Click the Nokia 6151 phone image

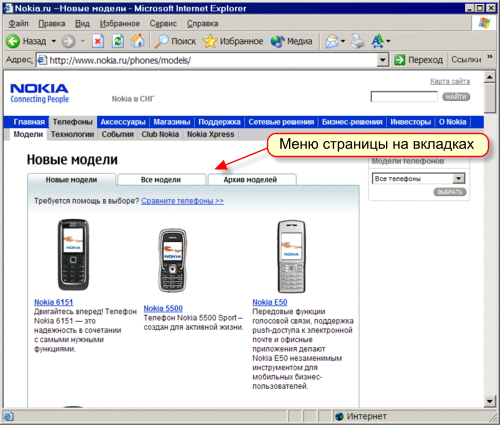73,255
